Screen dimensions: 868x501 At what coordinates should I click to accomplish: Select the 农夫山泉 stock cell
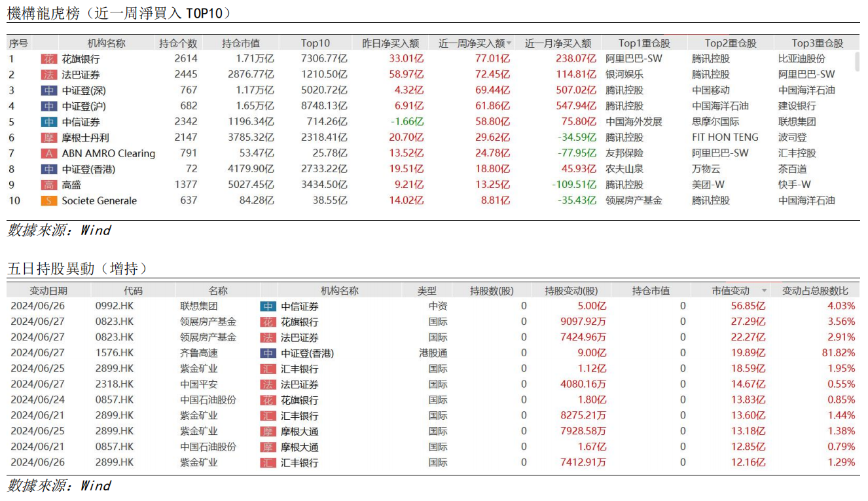coord(624,169)
